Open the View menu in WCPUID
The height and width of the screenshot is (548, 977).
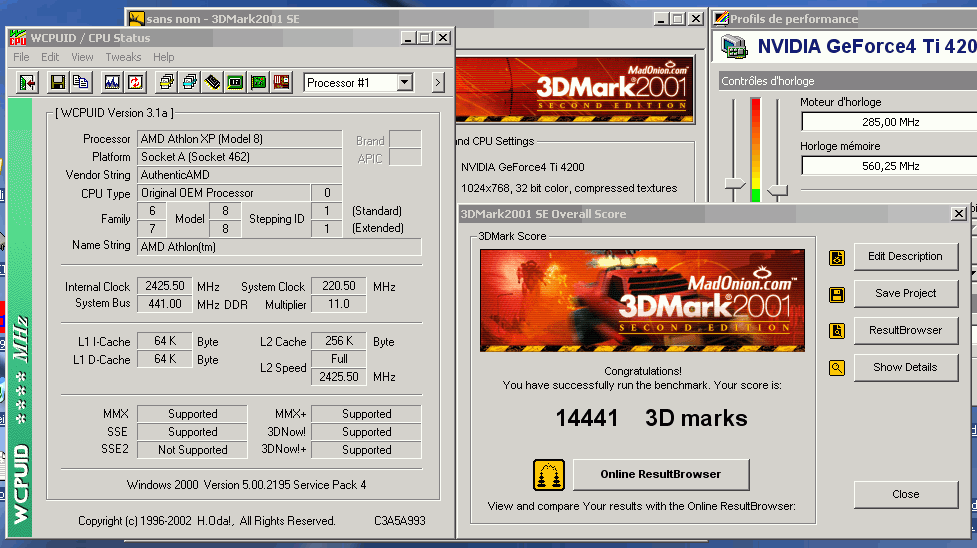tap(82, 57)
